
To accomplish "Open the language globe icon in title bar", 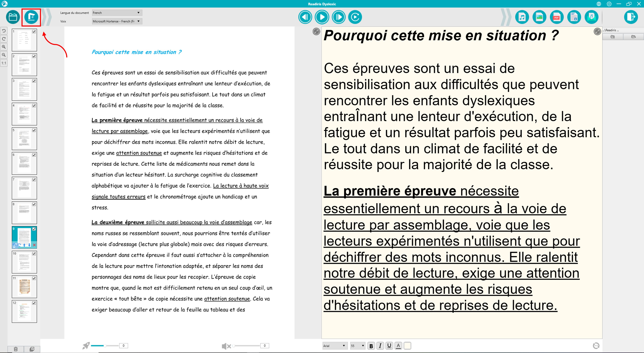I will [x=599, y=4].
